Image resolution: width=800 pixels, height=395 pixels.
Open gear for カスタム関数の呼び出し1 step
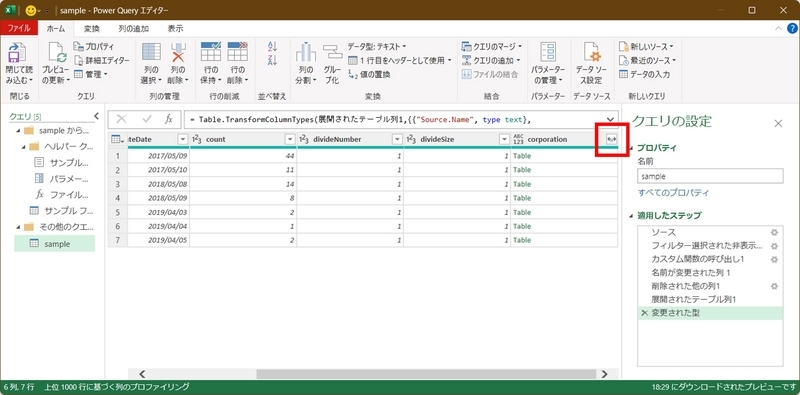tap(774, 259)
